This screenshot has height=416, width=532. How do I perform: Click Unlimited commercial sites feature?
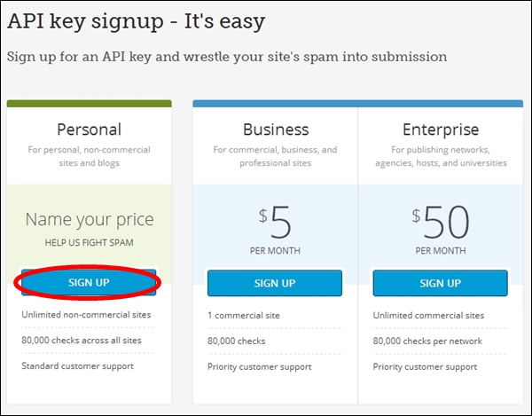pyautogui.click(x=428, y=316)
